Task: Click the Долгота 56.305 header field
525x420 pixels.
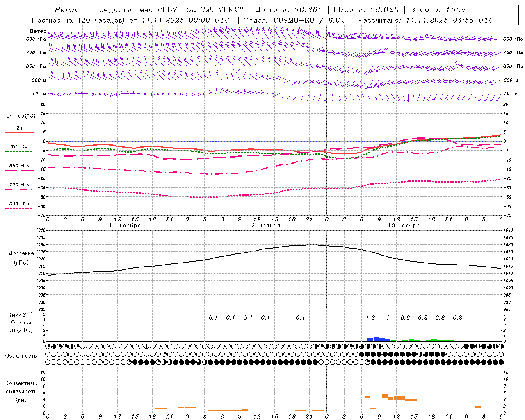Action: (x=289, y=10)
